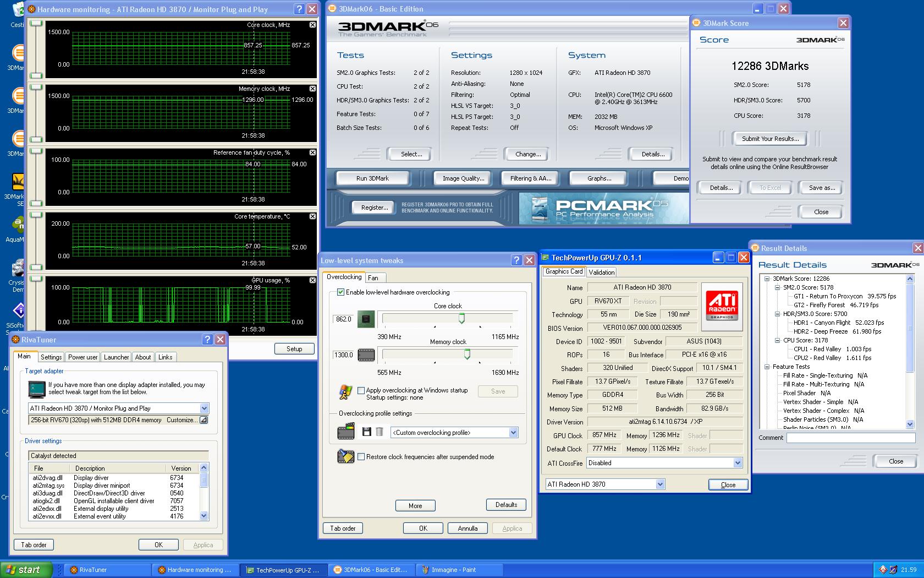Image resolution: width=924 pixels, height=578 pixels.
Task: Click the core clock value field 862.0
Action: tap(344, 319)
